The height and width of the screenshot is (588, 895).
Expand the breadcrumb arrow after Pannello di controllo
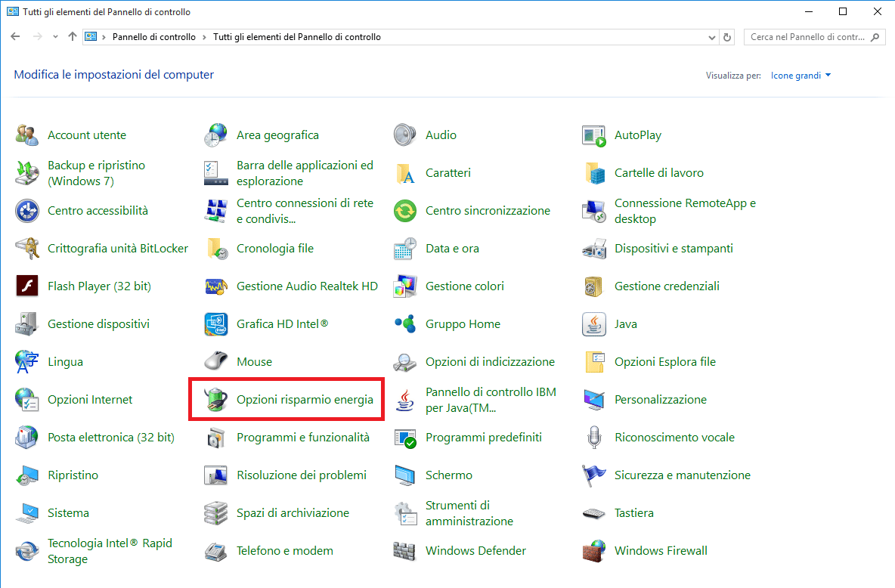(x=204, y=37)
